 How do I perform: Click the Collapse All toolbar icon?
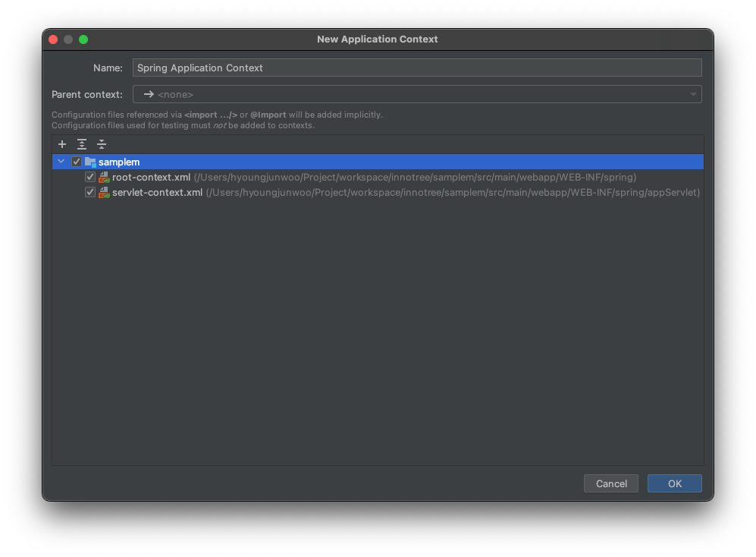102,144
